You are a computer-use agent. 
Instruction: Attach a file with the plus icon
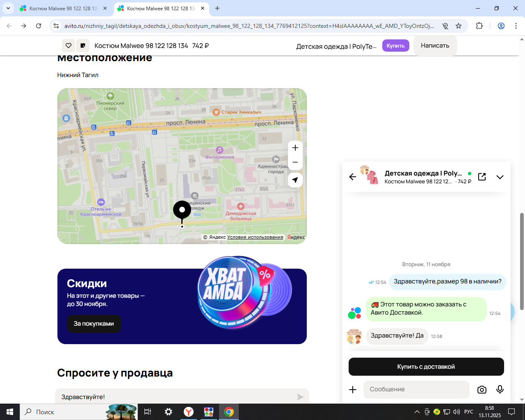[x=353, y=390]
